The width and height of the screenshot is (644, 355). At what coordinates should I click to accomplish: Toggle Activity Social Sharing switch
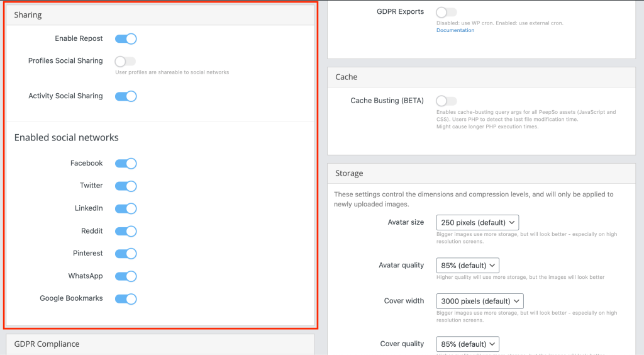[126, 96]
